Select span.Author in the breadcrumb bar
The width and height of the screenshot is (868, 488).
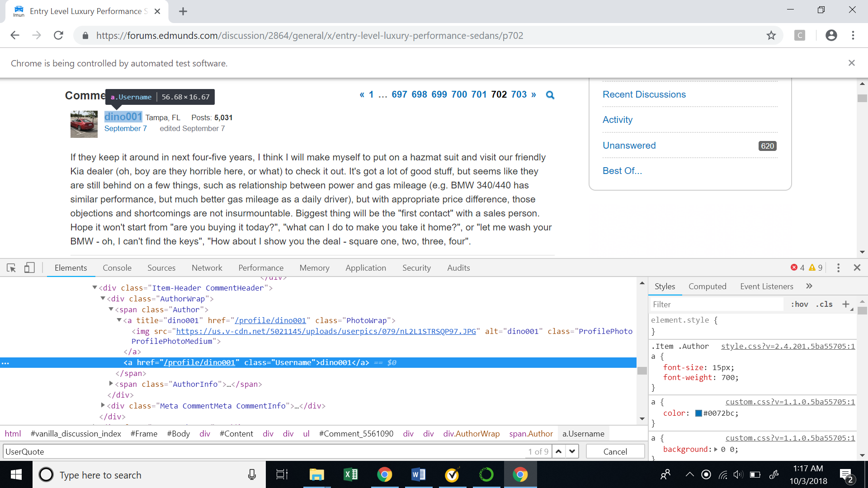(x=531, y=434)
